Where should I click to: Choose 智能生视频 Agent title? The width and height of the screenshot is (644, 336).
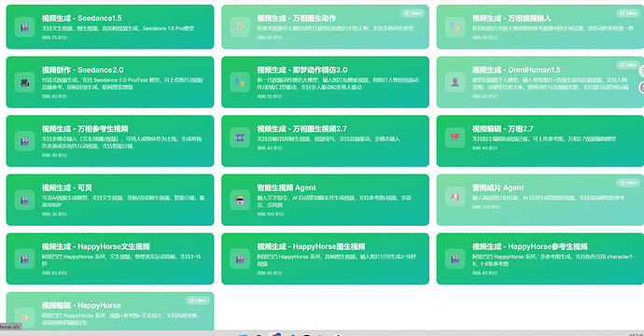pos(287,188)
